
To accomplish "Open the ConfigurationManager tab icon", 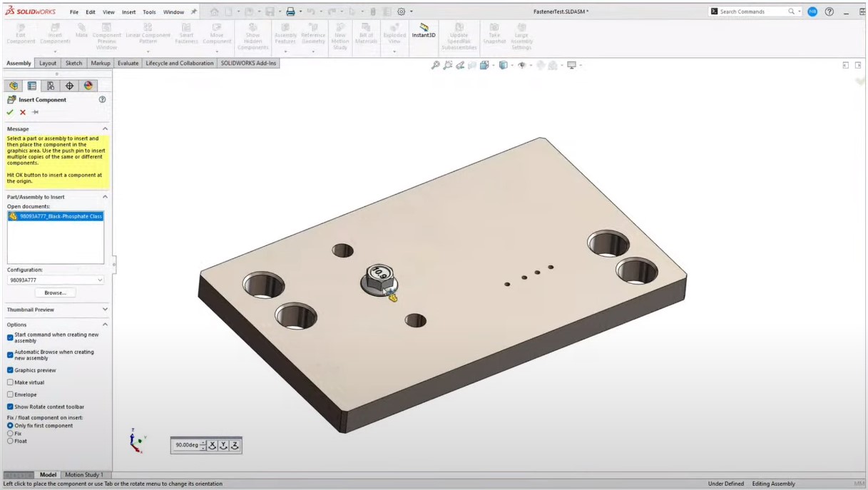I will (x=51, y=86).
